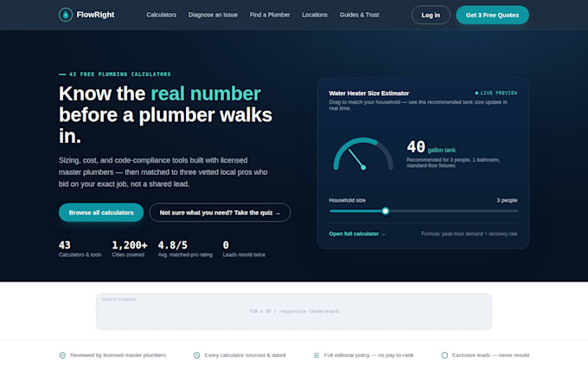Click the '40 gallon tank' result value
The height and width of the screenshot is (368, 588).
click(x=431, y=147)
